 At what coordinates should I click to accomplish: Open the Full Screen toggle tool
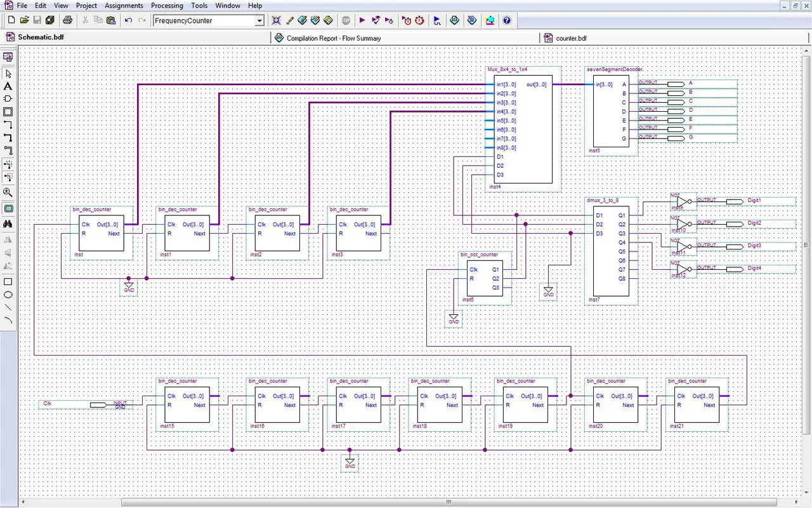coord(8,208)
